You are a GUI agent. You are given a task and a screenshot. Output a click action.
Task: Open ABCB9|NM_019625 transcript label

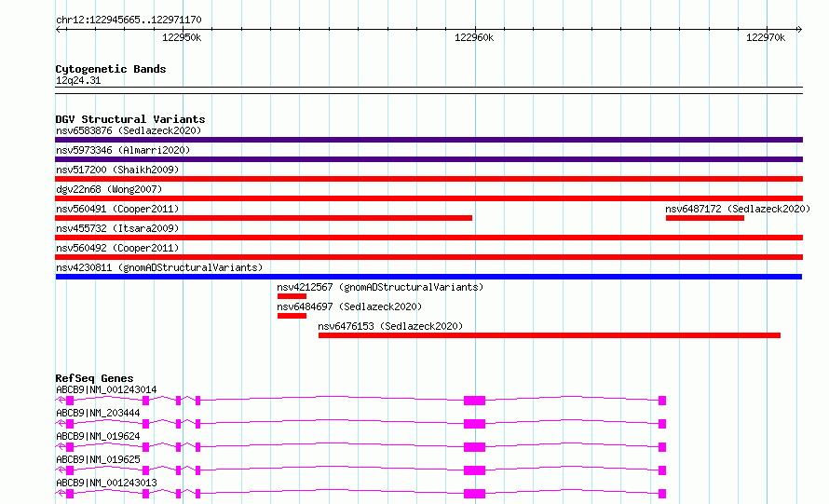tap(98, 459)
